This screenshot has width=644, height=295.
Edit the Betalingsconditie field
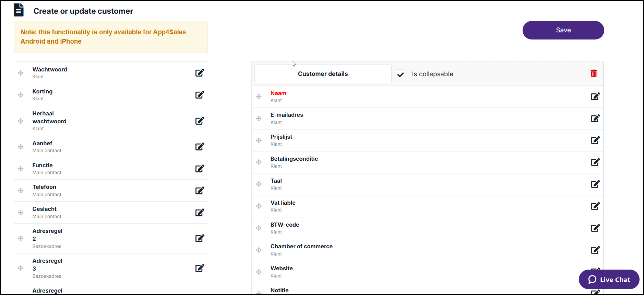595,162
